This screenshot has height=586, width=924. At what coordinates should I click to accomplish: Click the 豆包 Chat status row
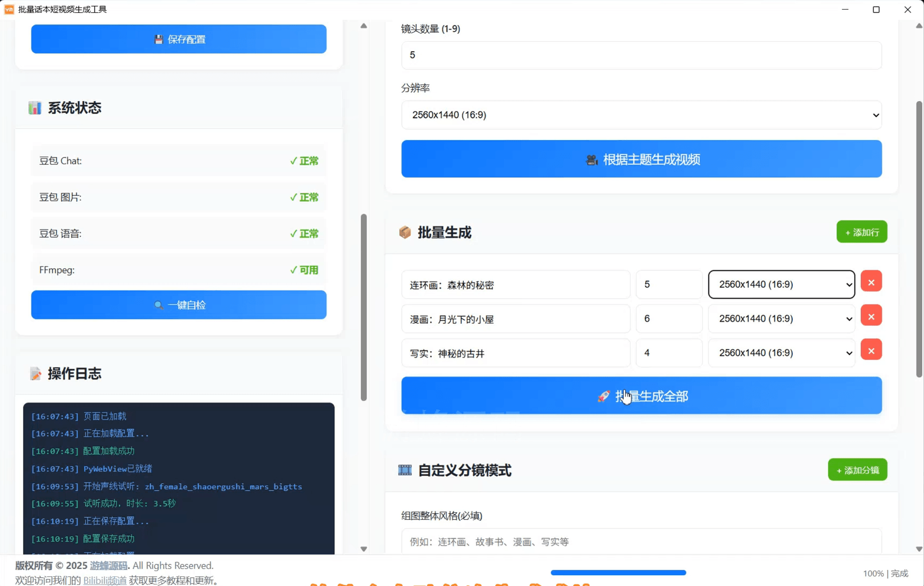179,161
